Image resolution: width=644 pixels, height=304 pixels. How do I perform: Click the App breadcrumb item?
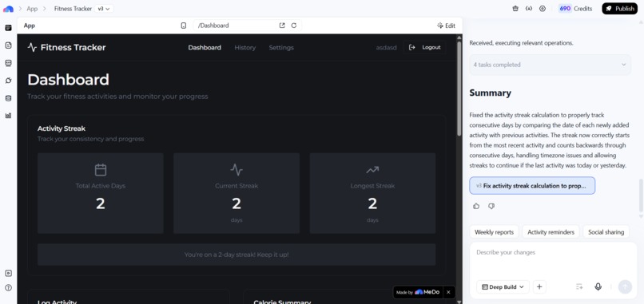click(32, 9)
